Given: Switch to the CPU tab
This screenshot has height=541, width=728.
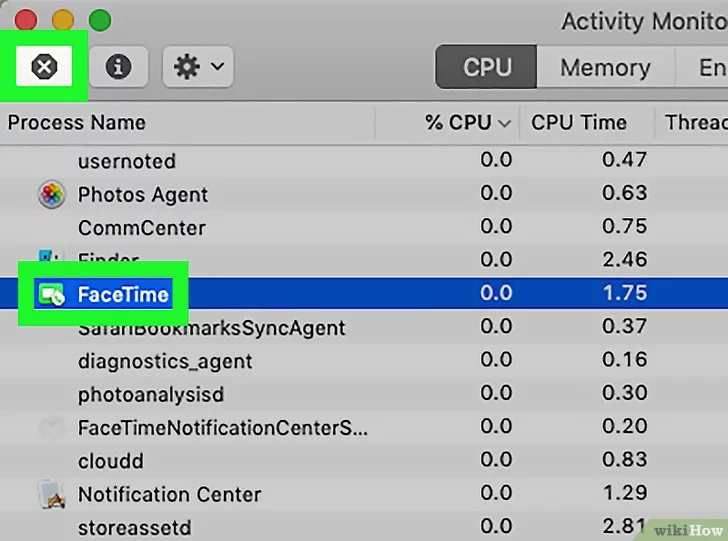Looking at the screenshot, I should point(486,67).
